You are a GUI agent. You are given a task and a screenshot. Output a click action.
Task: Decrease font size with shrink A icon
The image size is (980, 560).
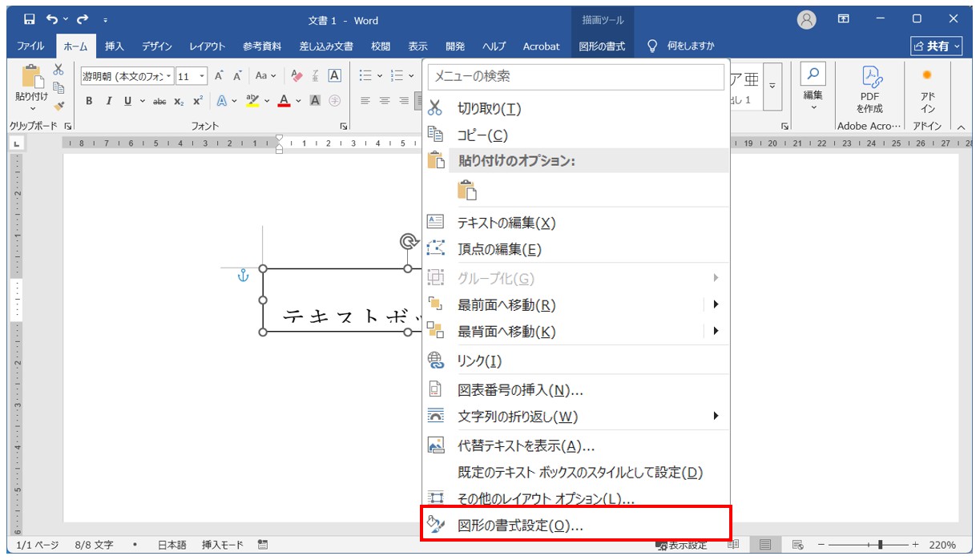237,76
